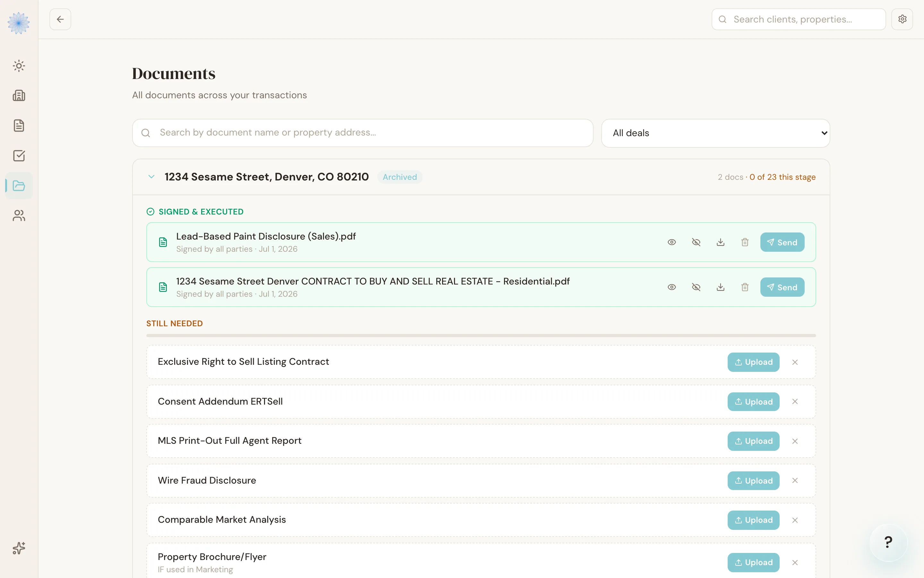Go back with the arrow button
The image size is (924, 578).
(x=60, y=19)
